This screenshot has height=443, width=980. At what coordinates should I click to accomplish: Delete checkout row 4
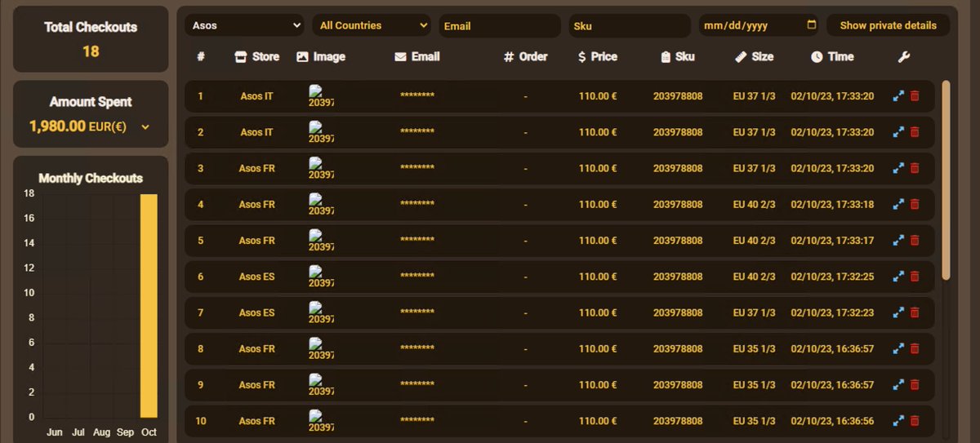pos(915,205)
